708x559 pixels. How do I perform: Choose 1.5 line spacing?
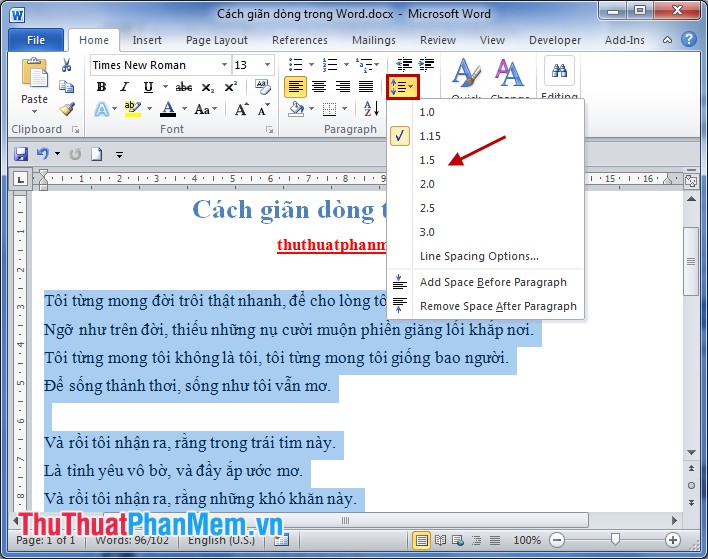click(485, 160)
